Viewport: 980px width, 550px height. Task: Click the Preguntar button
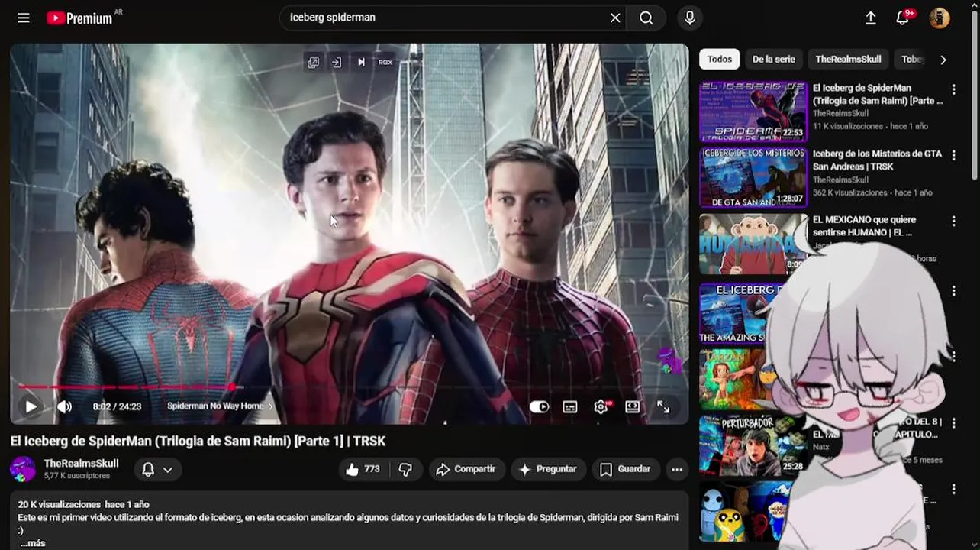click(x=548, y=469)
